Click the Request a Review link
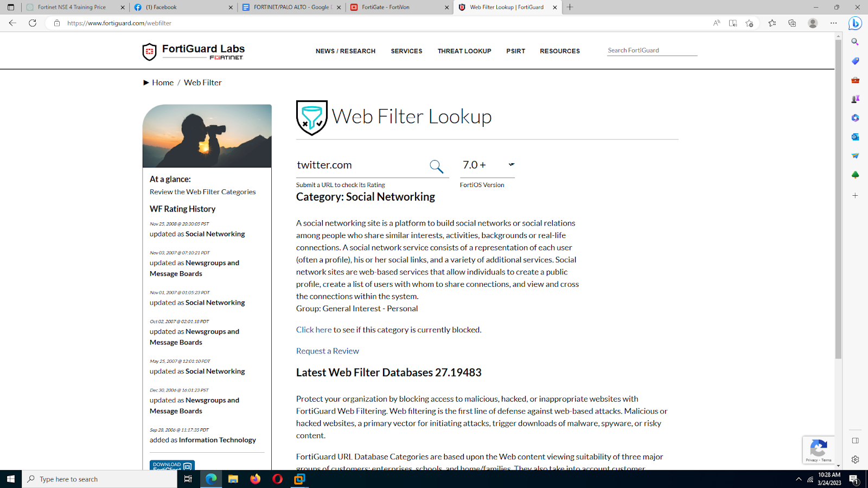868x488 pixels. [x=328, y=351]
